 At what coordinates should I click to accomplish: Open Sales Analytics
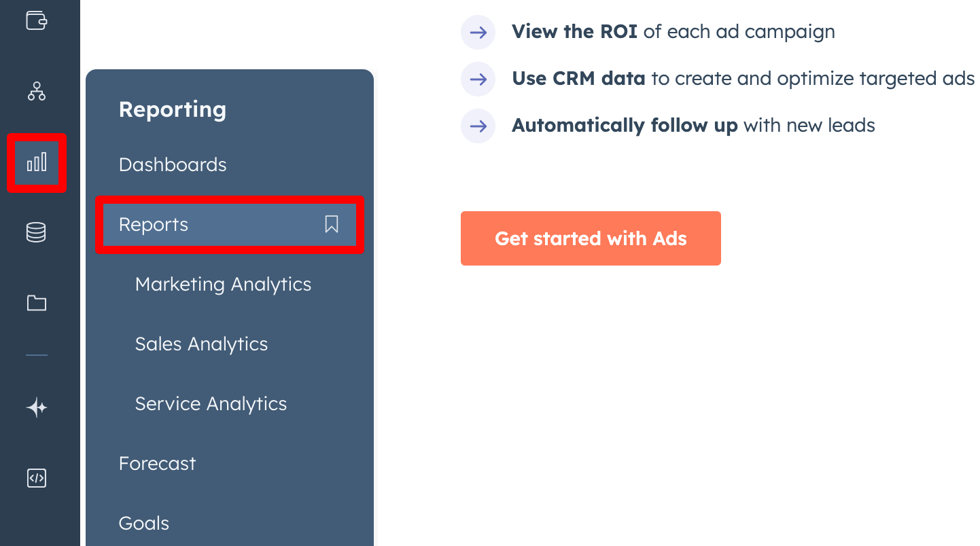201,344
